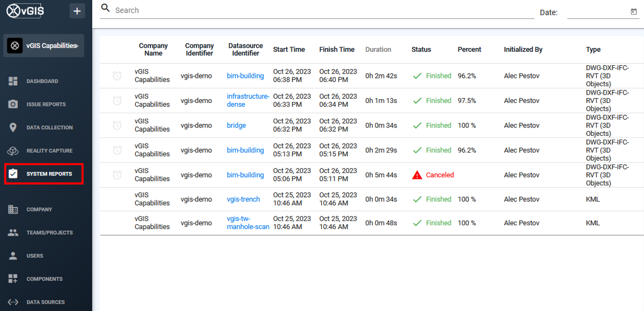This screenshot has height=311, width=644.
Task: Open bim-building link started 06:38 PM
Action: point(245,76)
